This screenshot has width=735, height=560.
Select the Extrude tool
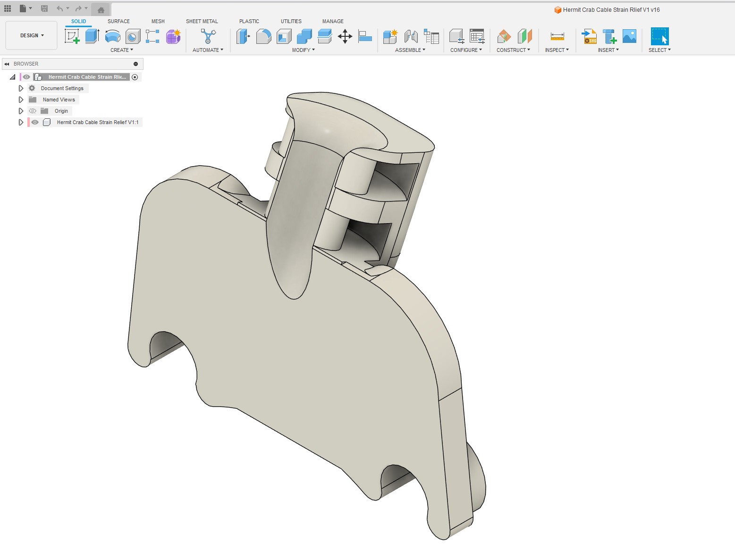tap(92, 36)
